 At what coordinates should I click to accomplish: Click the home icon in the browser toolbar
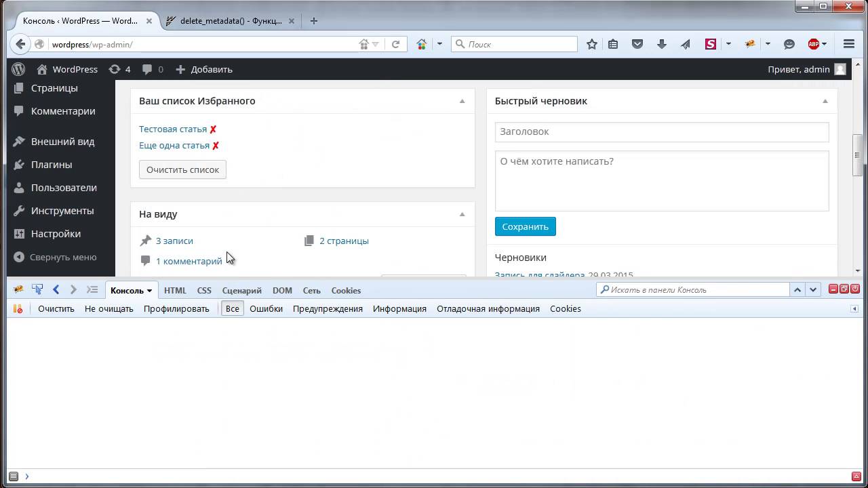[x=422, y=44]
